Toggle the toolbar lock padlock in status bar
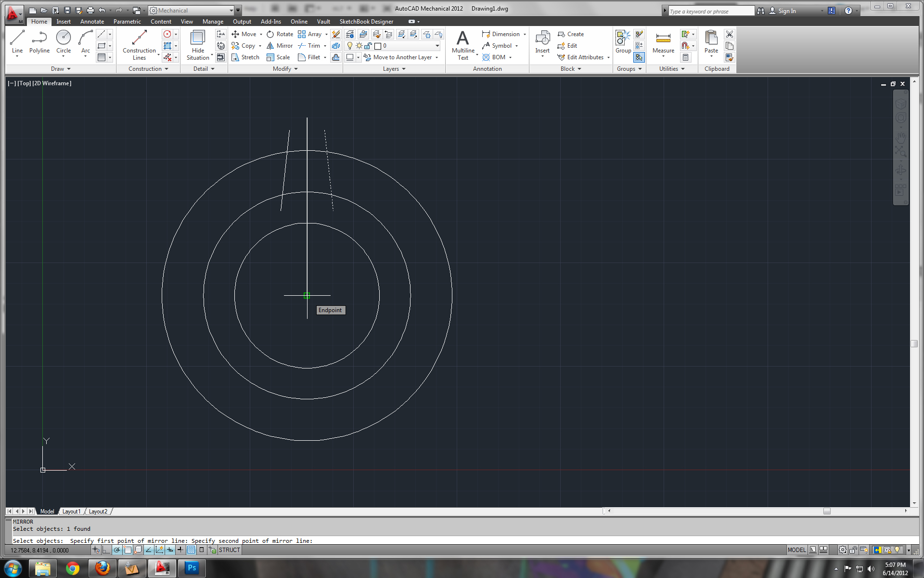 (x=853, y=550)
